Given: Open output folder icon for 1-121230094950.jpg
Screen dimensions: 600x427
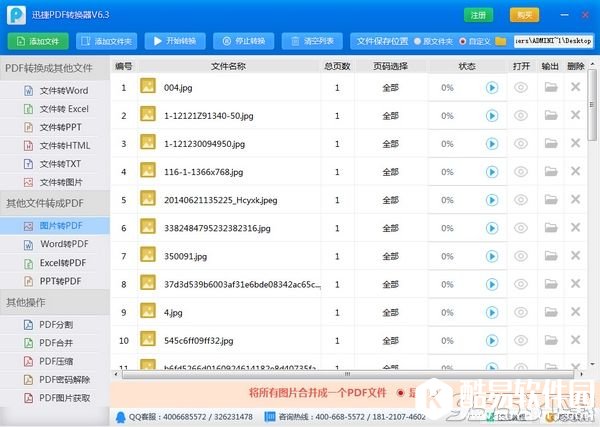Looking at the screenshot, I should pyautogui.click(x=551, y=143).
